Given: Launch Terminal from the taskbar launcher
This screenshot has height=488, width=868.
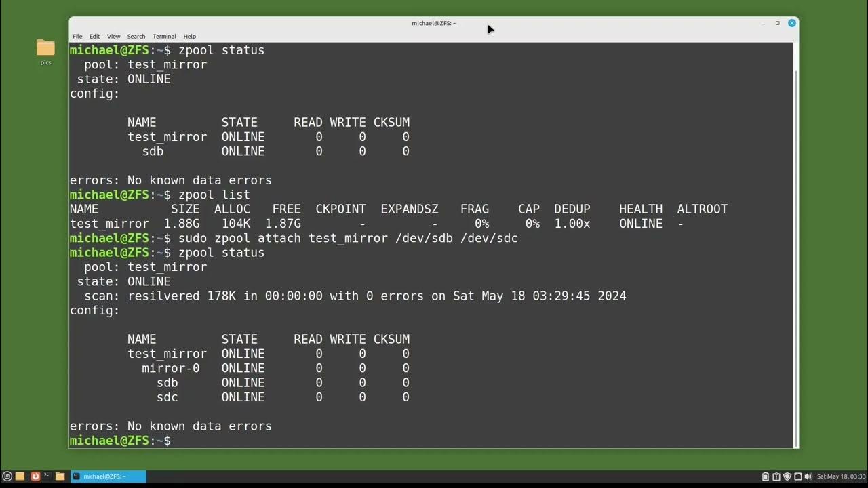Looking at the screenshot, I should 47,476.
